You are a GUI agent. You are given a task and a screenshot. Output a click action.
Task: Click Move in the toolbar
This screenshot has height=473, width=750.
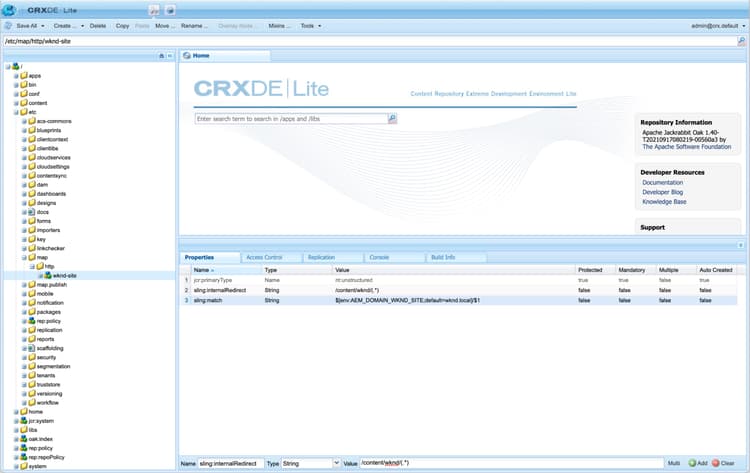pos(165,26)
